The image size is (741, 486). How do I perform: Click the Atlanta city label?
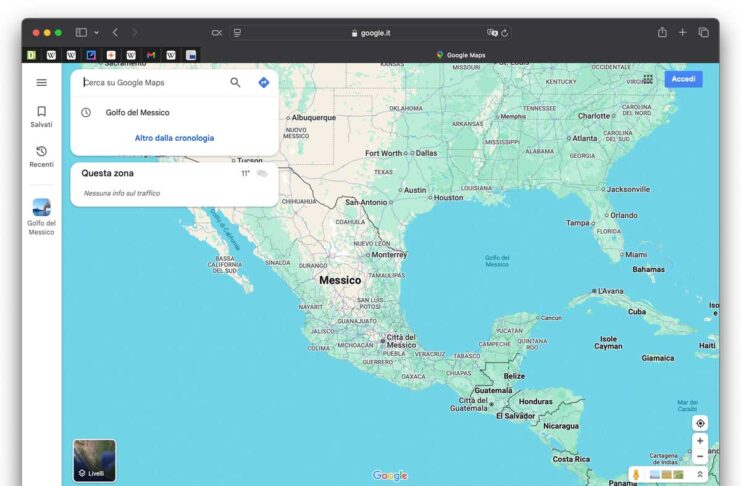click(x=585, y=138)
